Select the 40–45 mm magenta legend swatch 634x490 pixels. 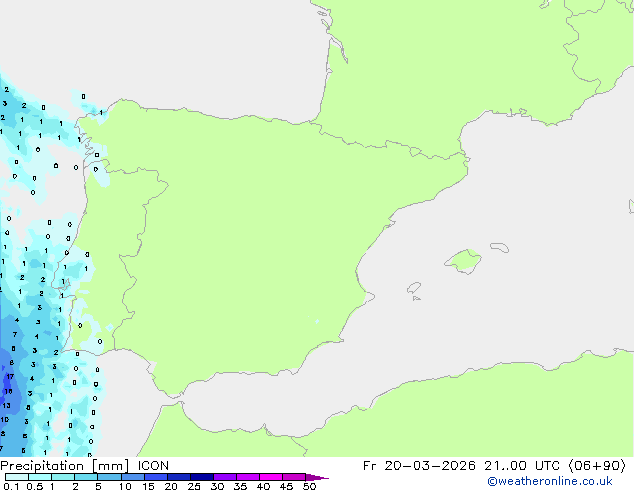click(271, 477)
